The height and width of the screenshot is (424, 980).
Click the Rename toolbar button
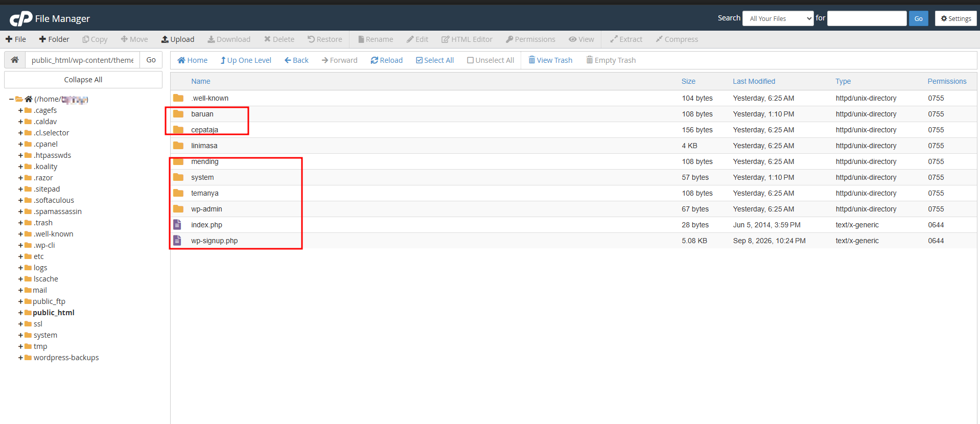click(x=376, y=39)
